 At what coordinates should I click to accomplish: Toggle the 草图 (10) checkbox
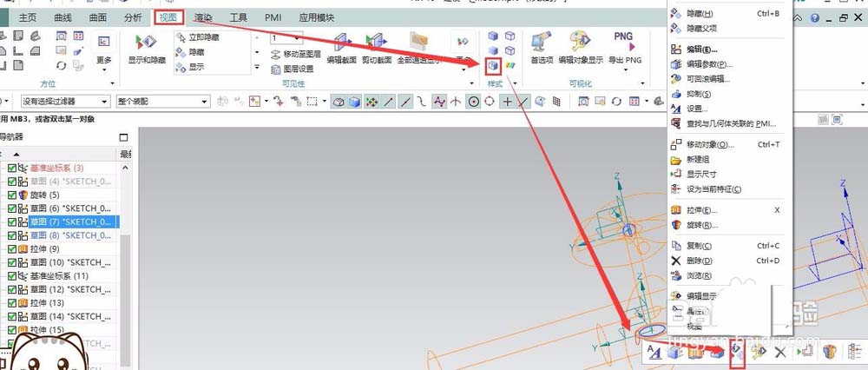pyautogui.click(x=12, y=262)
